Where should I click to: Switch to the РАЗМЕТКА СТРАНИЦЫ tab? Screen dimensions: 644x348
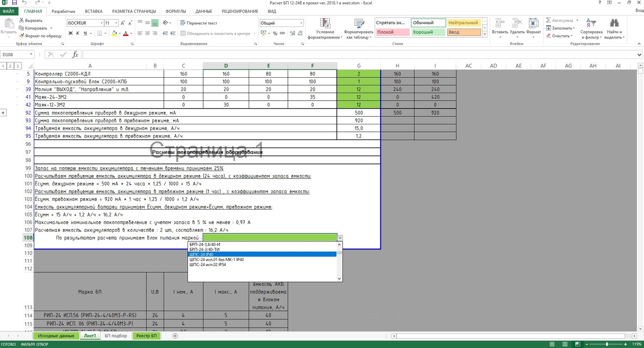tap(134, 11)
